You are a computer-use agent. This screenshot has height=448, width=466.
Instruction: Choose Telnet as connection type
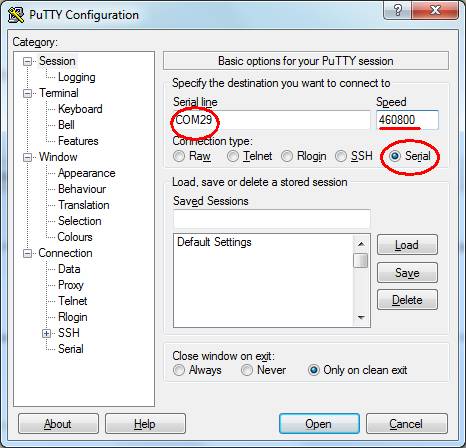pos(233,156)
